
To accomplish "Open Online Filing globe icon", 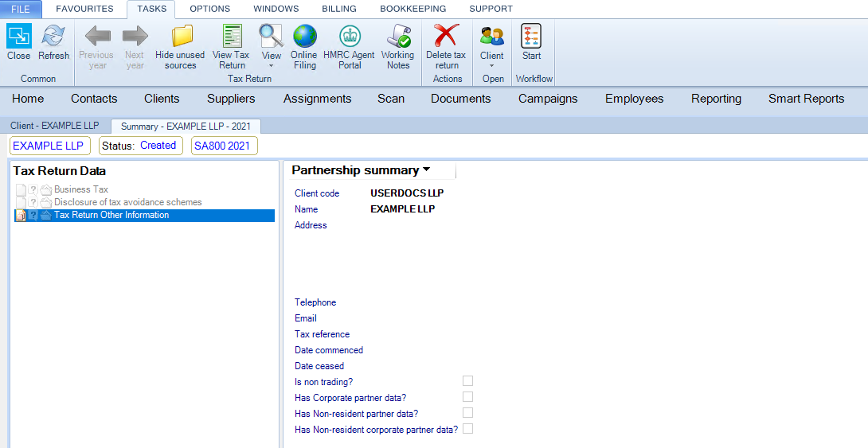I will click(304, 37).
